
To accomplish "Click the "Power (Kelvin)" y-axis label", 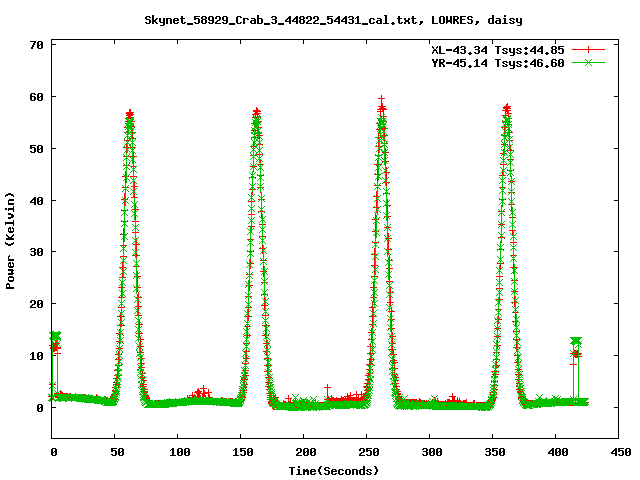I will [x=10, y=241].
